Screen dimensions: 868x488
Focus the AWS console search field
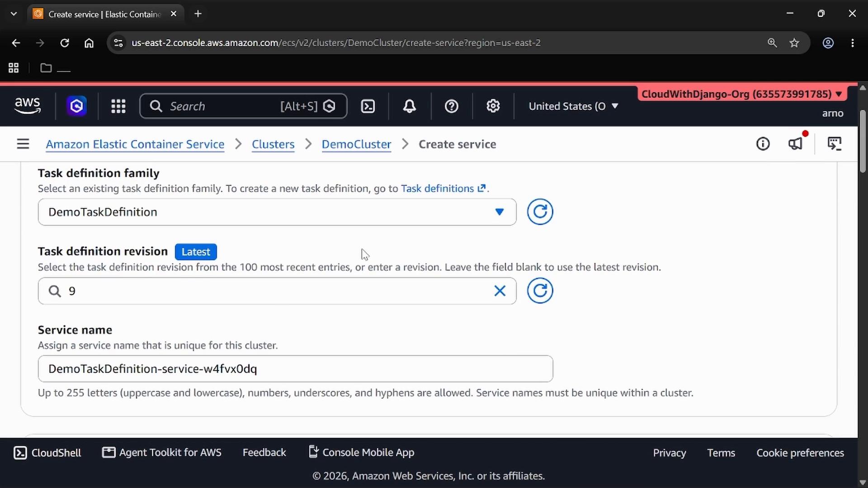pyautogui.click(x=243, y=106)
